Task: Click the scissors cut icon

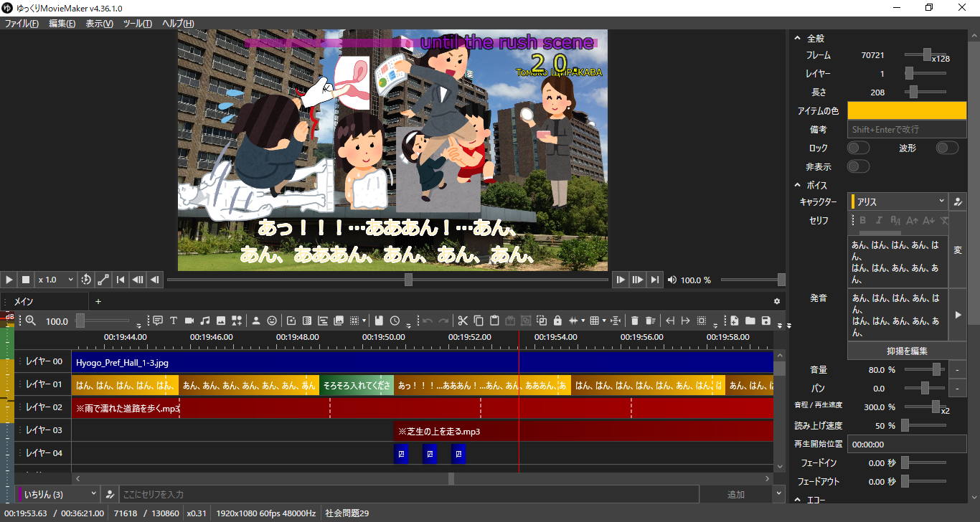Action: click(463, 321)
